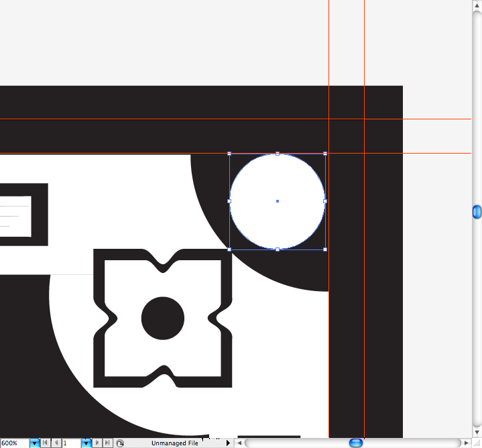
Task: Click the right-middle bounding box handle
Action: (325, 201)
